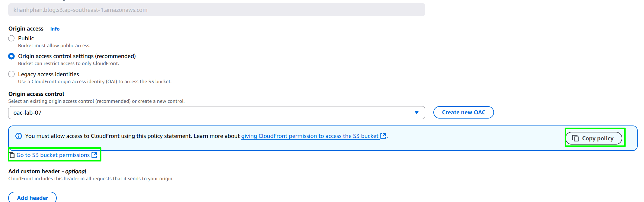Open the Origin access control selector box
Screen dimensions: 644x202
click(217, 112)
